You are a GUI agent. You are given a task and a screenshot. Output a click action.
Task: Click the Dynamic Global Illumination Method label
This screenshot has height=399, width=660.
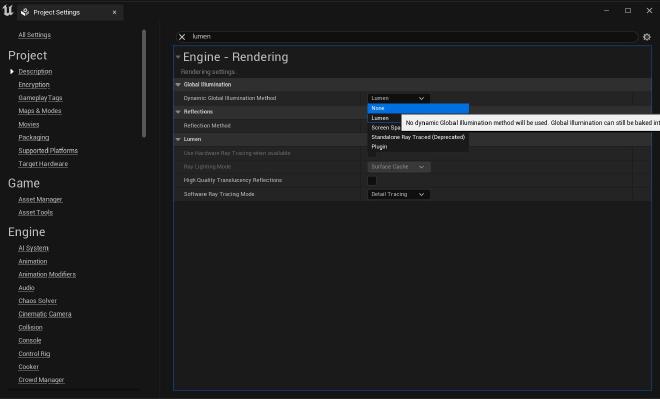230,98
